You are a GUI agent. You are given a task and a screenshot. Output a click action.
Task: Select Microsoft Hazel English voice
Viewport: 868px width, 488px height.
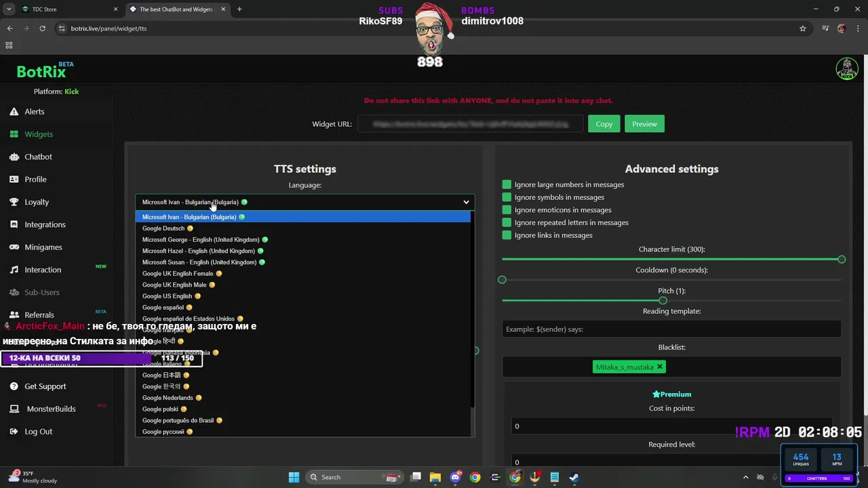click(303, 251)
